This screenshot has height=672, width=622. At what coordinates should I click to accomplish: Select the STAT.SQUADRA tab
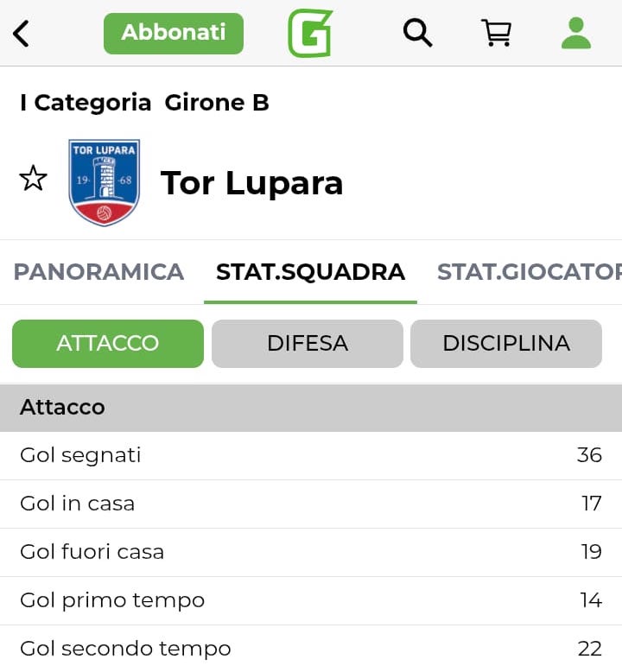point(310,272)
